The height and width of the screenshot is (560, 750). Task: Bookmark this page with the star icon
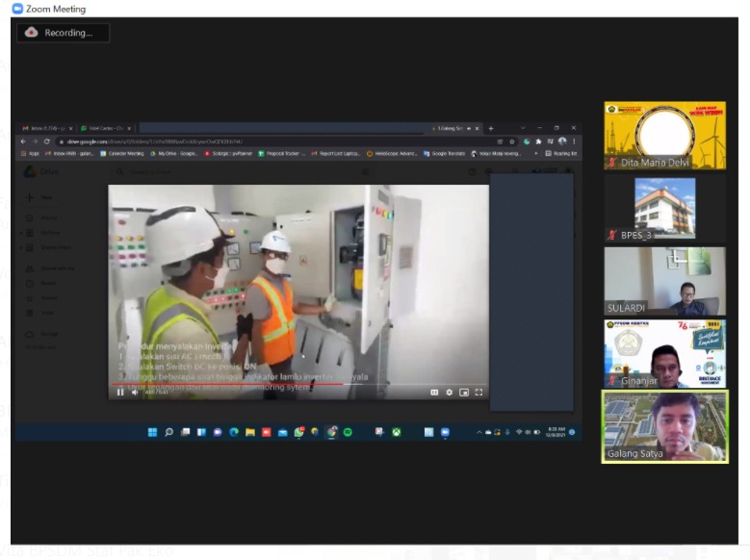[x=512, y=141]
